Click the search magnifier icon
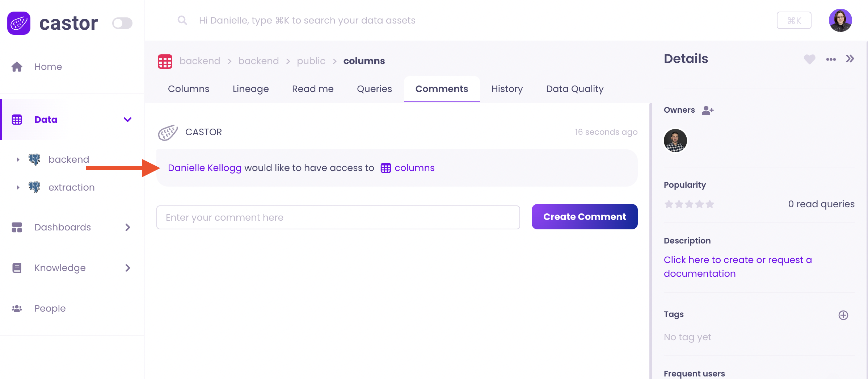This screenshot has width=868, height=379. pyautogui.click(x=182, y=20)
